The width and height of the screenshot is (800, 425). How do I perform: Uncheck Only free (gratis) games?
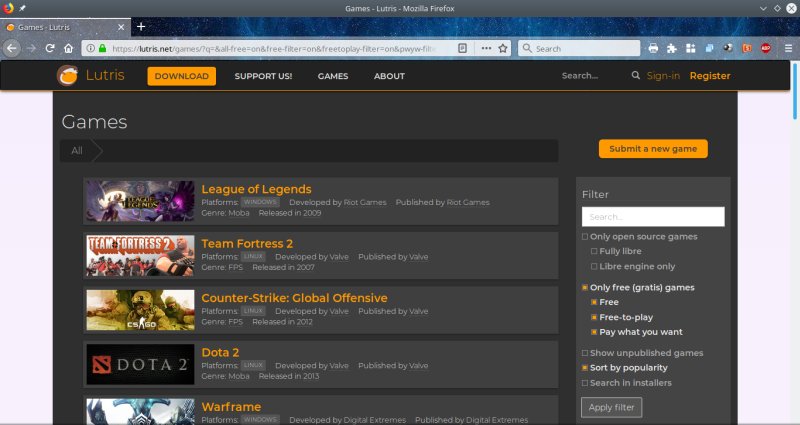[x=585, y=288]
